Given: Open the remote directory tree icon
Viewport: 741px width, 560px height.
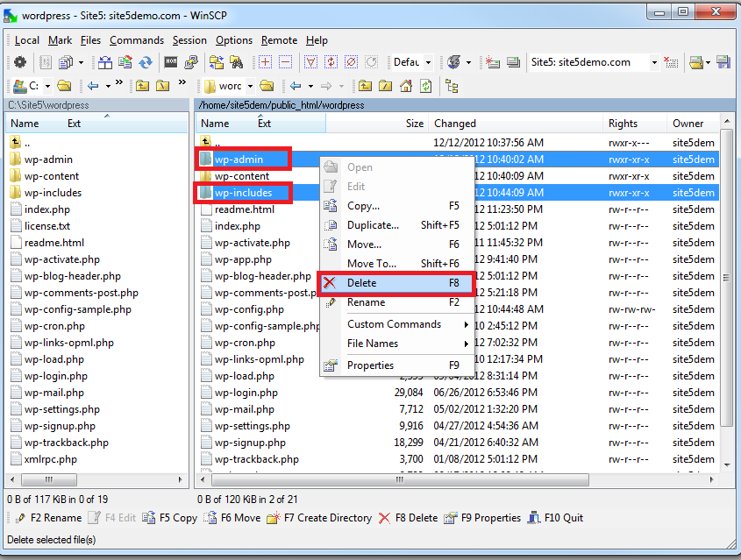Looking at the screenshot, I should tap(451, 85).
